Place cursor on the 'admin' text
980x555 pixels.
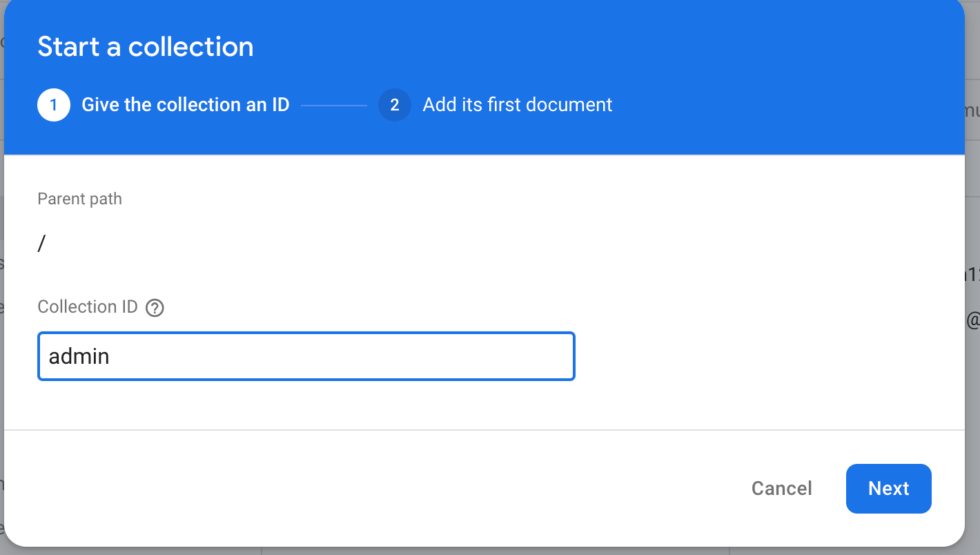(x=79, y=357)
